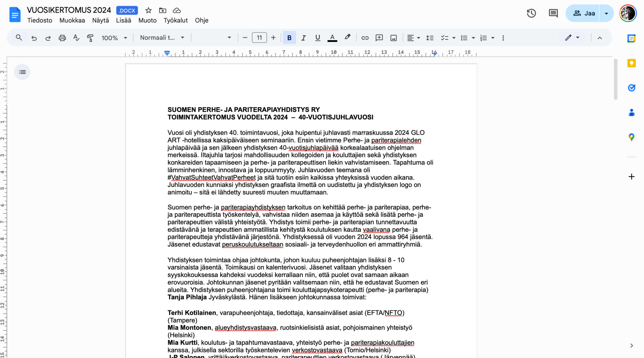Star the VUOSIKERTOMUS 2024 document
The width and height of the screenshot is (644, 358).
coord(148,11)
